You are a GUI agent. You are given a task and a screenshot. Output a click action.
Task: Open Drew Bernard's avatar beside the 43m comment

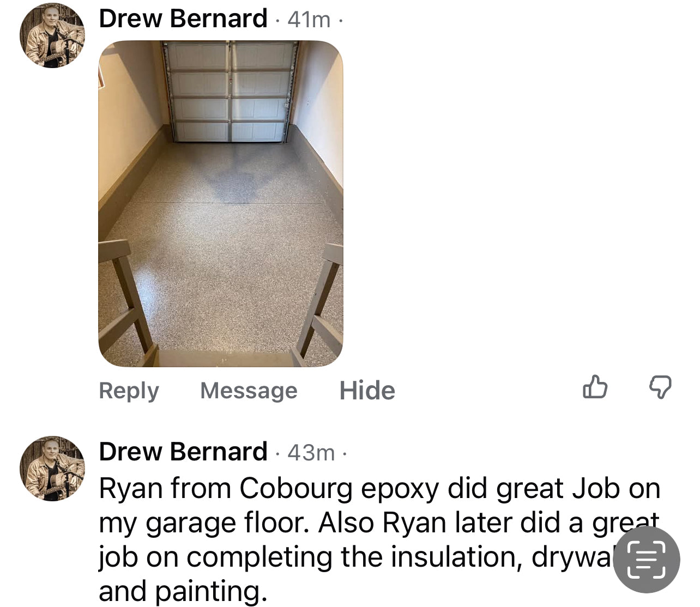(52, 468)
